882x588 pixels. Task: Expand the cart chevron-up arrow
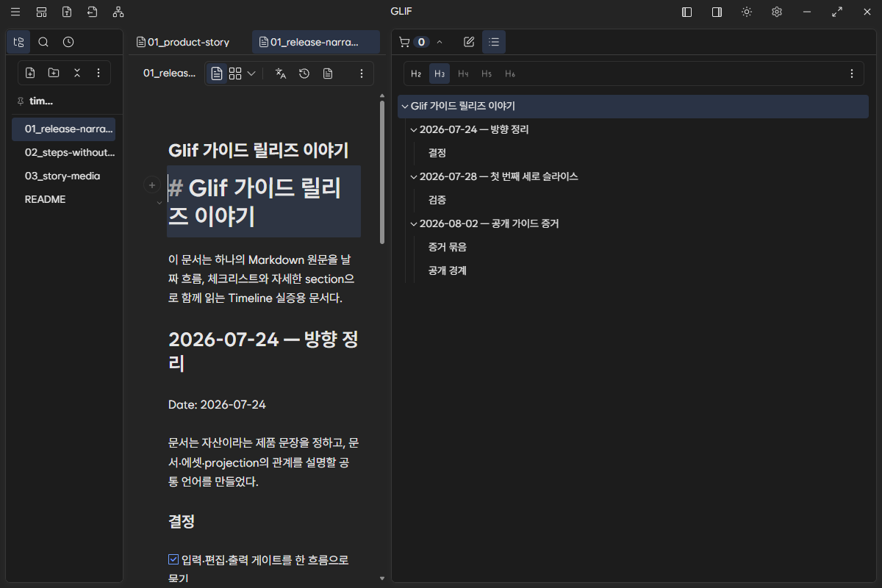pyautogui.click(x=440, y=42)
